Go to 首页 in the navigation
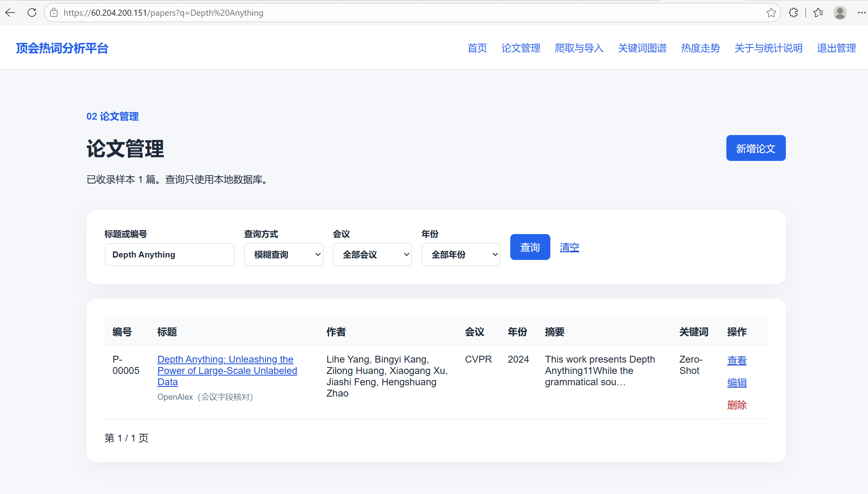The image size is (868, 494). click(x=477, y=48)
